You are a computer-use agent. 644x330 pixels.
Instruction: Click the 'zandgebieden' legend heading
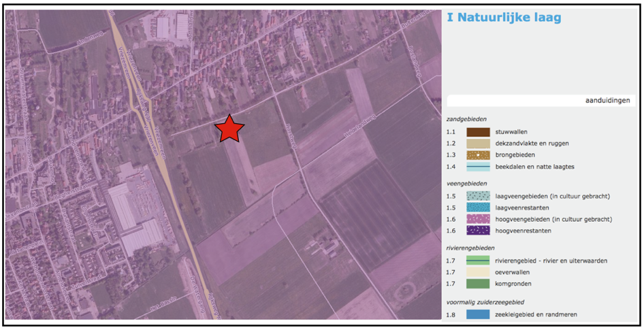[466, 119]
